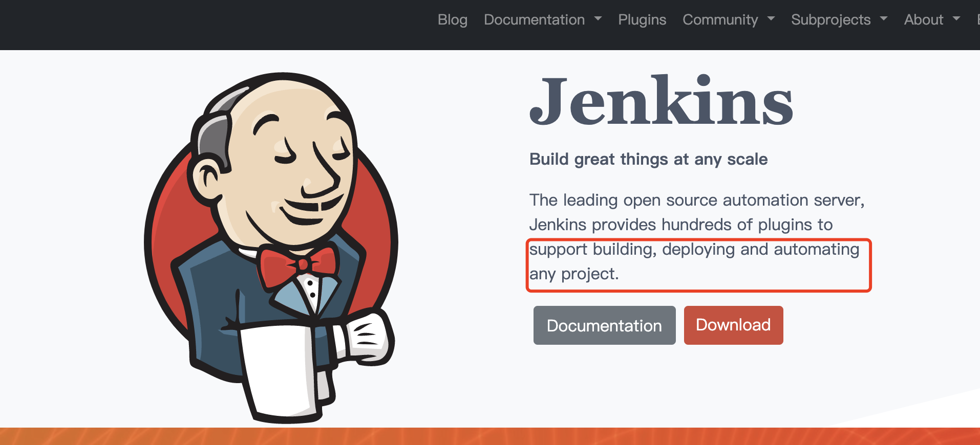Click the 'Build great things' tagline
This screenshot has height=445, width=980.
(648, 159)
